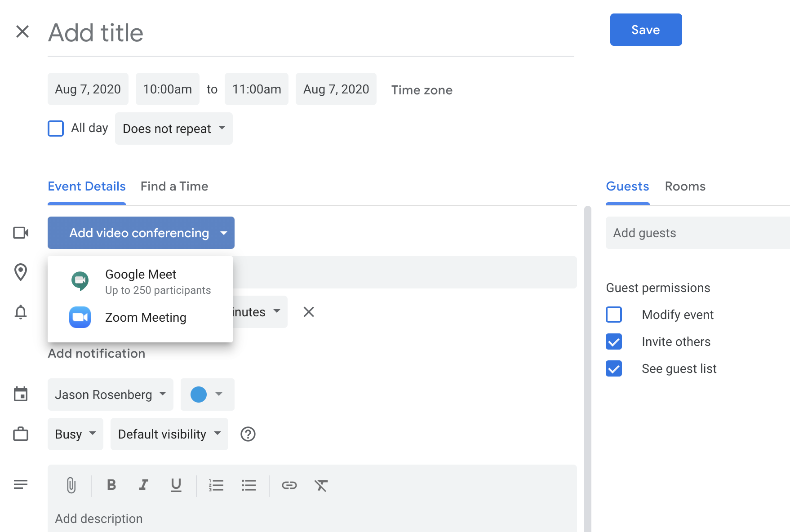Open the start time 10:00am picker
The image size is (790, 532).
point(168,89)
